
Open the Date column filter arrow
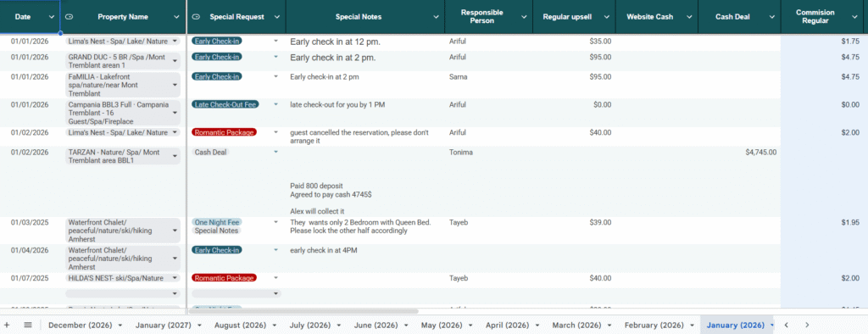(52, 17)
